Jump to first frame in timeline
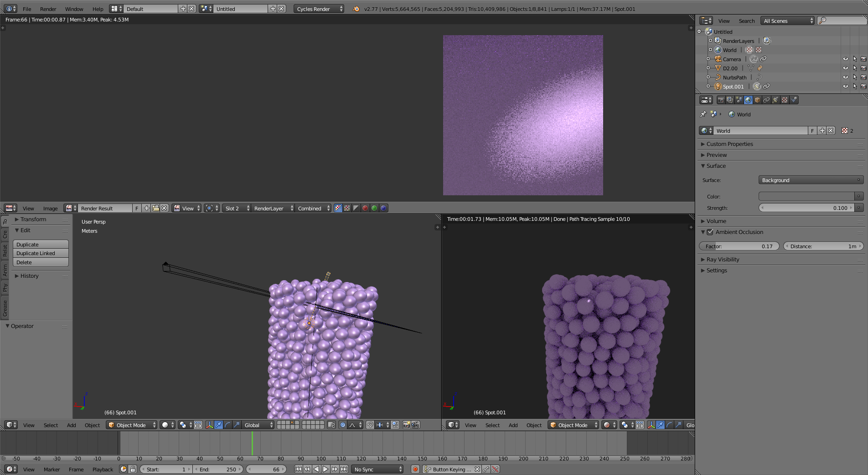Image resolution: width=868 pixels, height=475 pixels. (x=298, y=469)
